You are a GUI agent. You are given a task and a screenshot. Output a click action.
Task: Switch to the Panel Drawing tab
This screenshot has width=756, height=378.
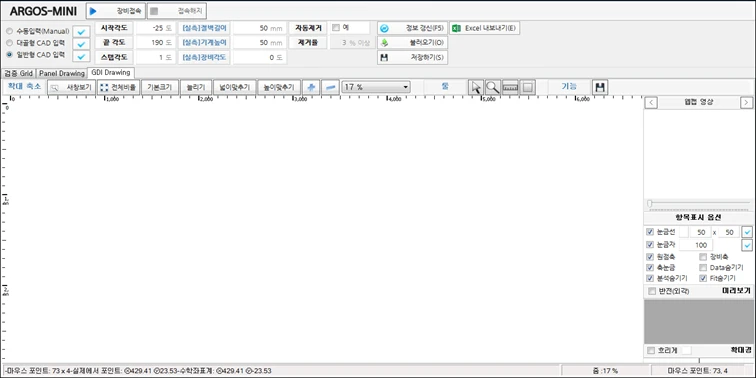(x=62, y=73)
